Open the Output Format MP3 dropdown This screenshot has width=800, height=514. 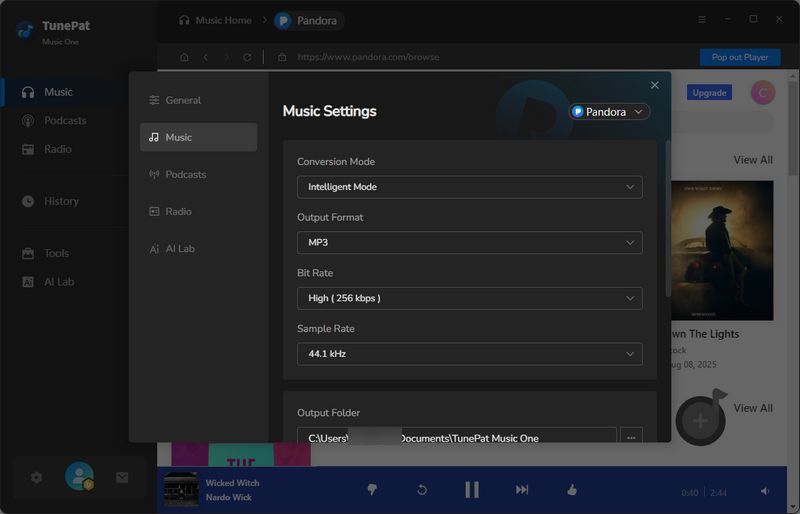469,242
